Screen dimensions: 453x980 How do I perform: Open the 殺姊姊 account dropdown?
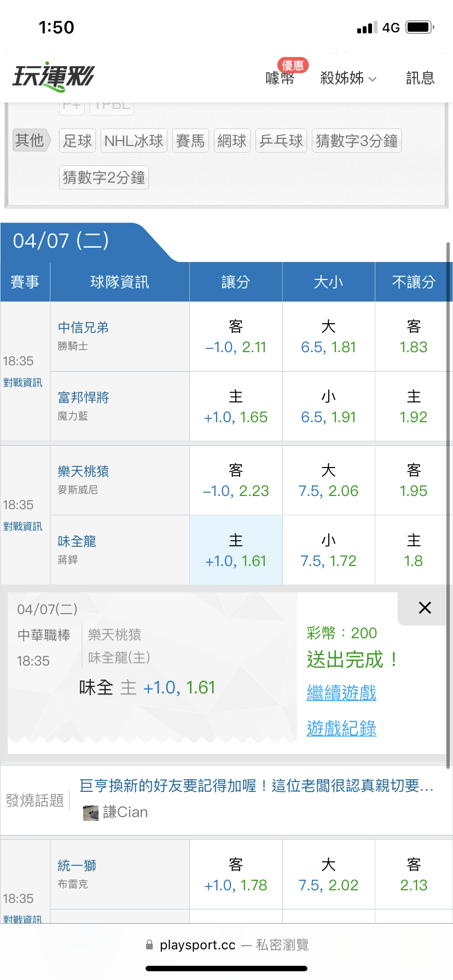click(x=348, y=78)
